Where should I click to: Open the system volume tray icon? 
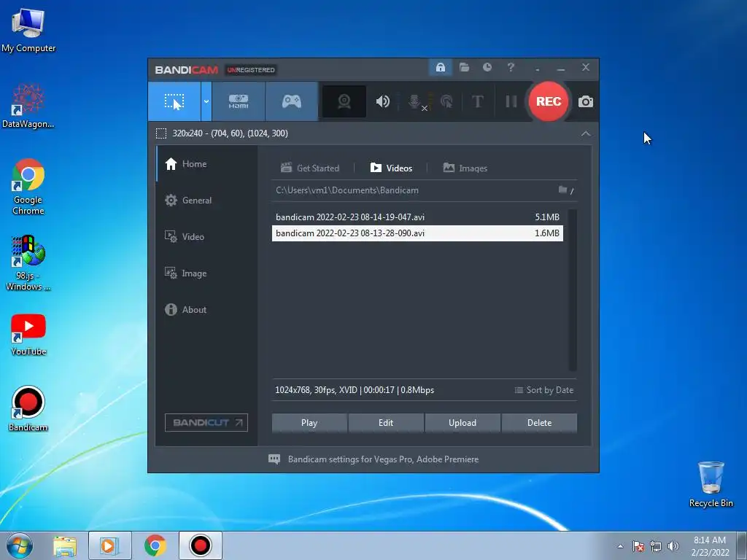click(x=673, y=546)
